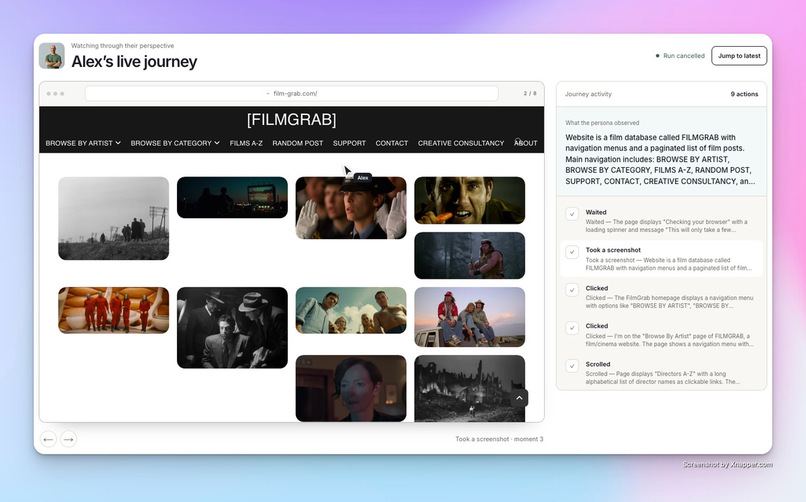Open the white-gloved officer thumbnail
The width and height of the screenshot is (806, 502).
click(x=351, y=208)
